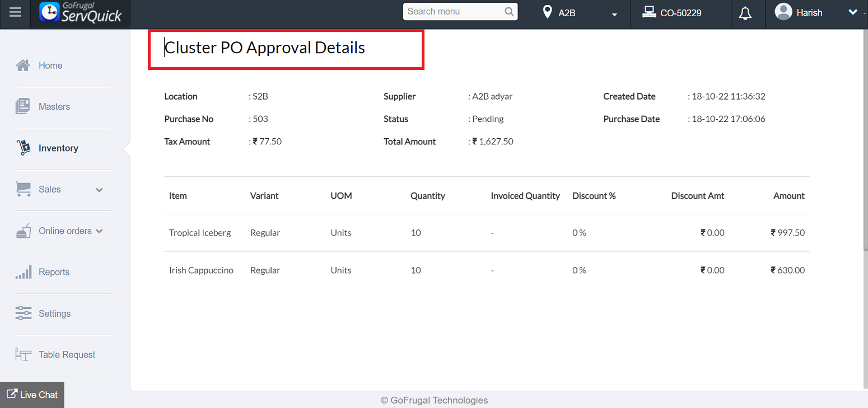868x408 pixels.
Task: Click the Table Request icon
Action: pos(23,355)
